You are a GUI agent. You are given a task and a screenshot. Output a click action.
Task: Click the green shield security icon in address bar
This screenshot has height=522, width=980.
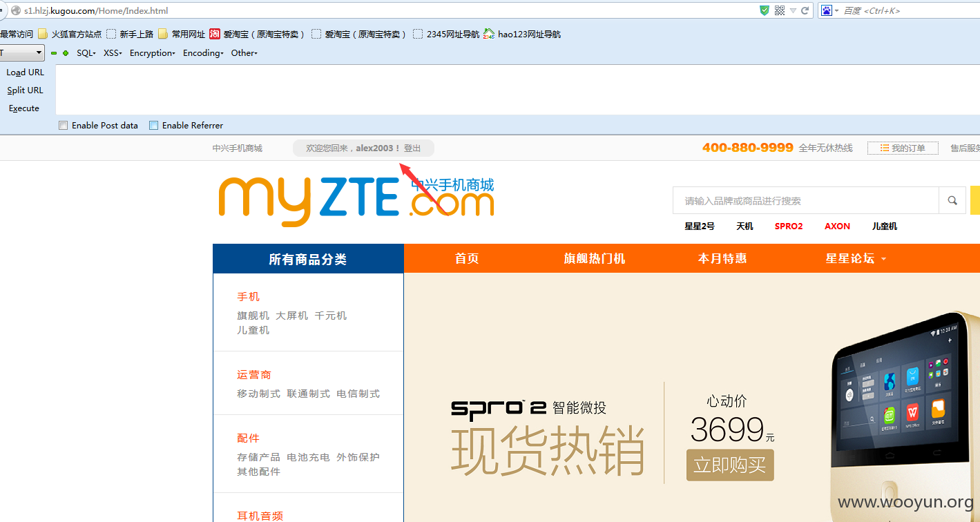[765, 10]
